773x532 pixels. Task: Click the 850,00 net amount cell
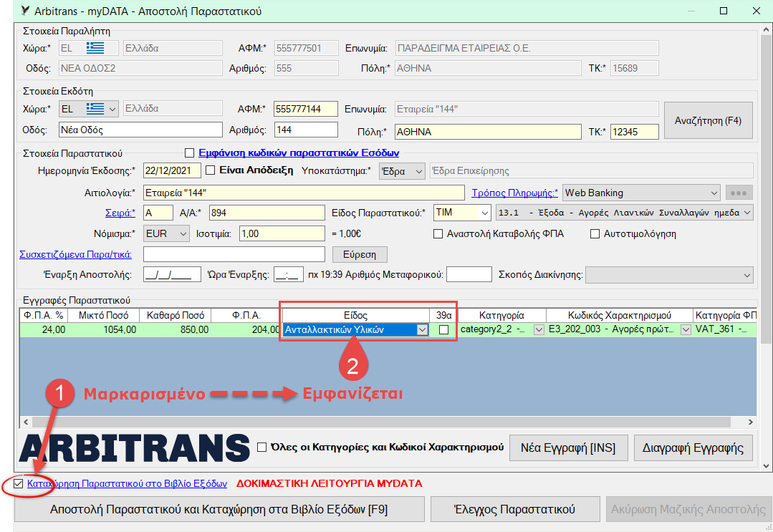click(176, 329)
